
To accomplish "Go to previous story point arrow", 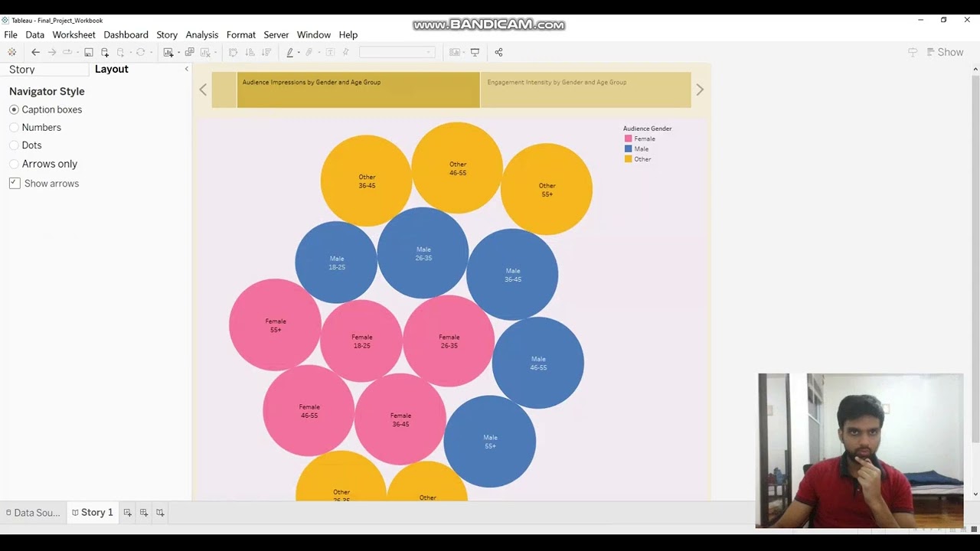I will point(203,90).
